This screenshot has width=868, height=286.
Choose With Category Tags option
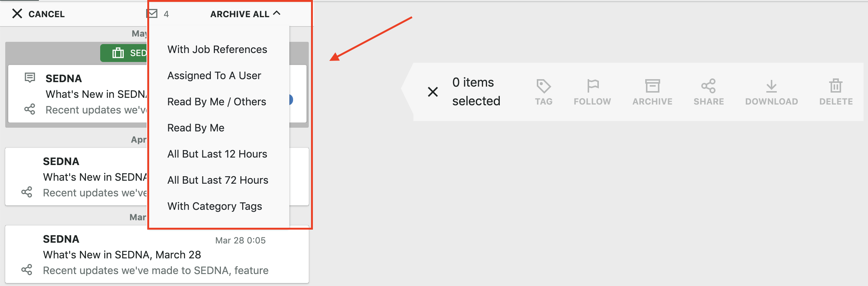click(x=215, y=206)
